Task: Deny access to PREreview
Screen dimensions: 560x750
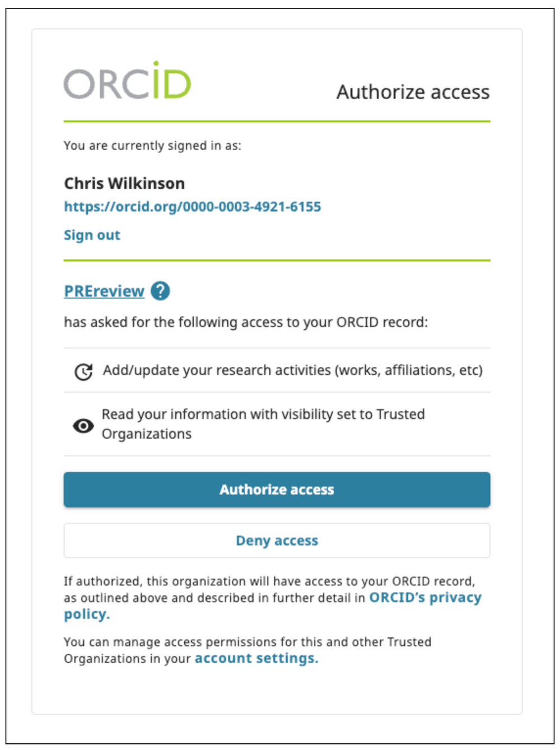Action: [x=278, y=541]
